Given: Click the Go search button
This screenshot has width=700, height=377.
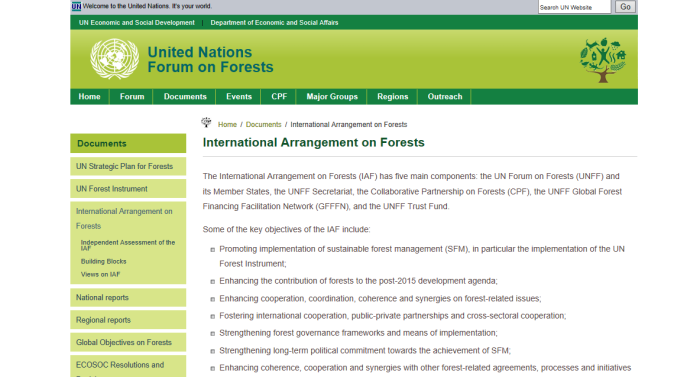Looking at the screenshot, I should 625,7.
